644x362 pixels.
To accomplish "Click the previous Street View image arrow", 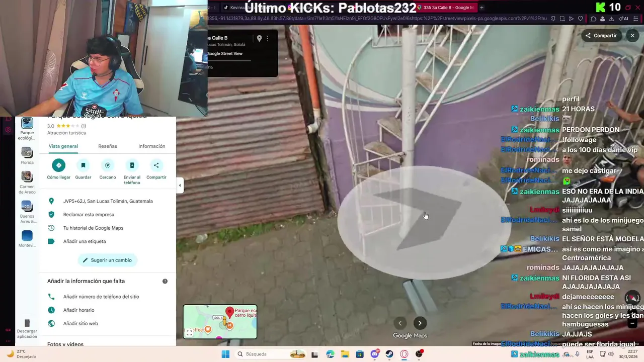I will (x=400, y=323).
